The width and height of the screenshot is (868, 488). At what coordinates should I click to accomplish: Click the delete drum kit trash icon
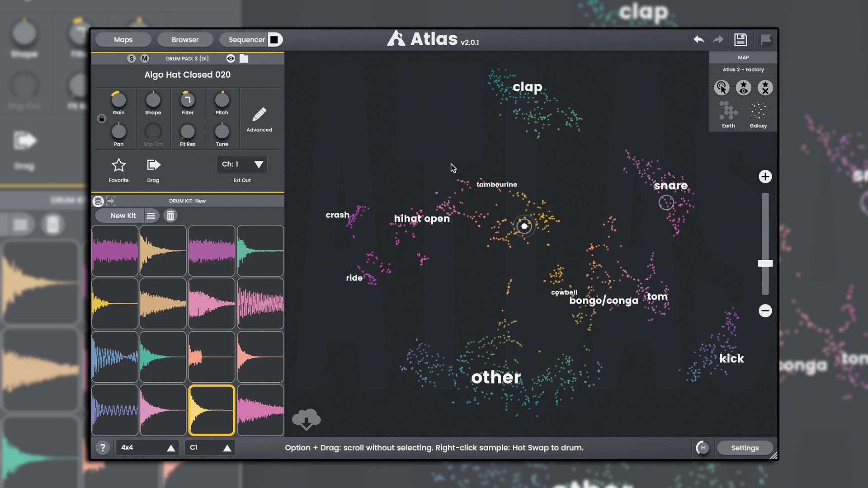coord(170,216)
